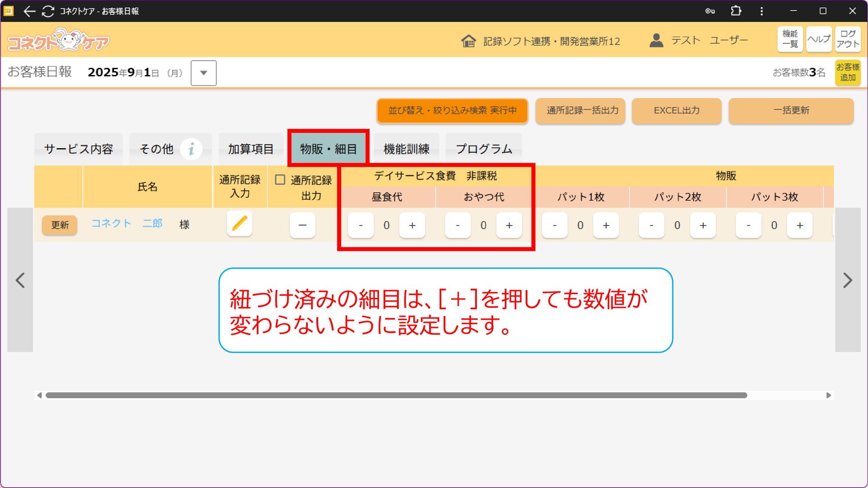Switch to the 機能訓練 tab
Image resolution: width=868 pixels, height=488 pixels.
coord(406,149)
